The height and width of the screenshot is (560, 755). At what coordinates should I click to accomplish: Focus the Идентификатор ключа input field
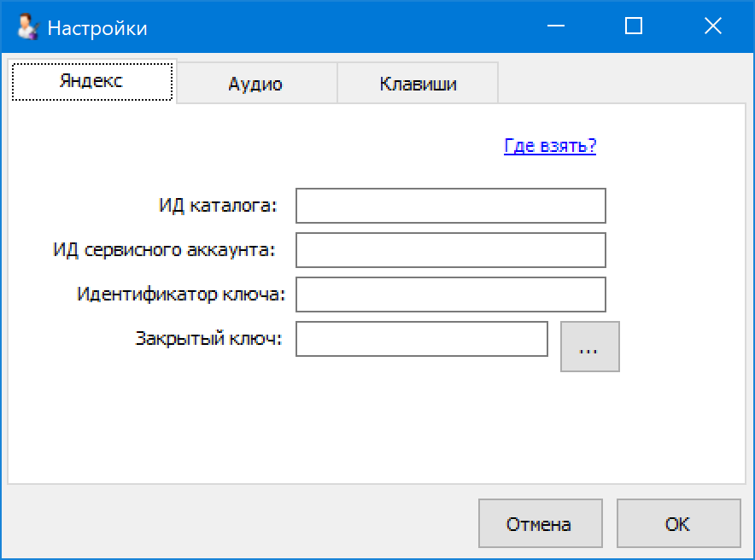click(x=450, y=295)
